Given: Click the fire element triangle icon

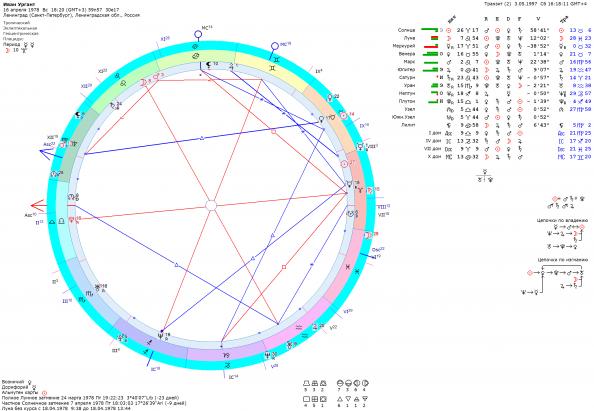Looking at the screenshot, I should [x=340, y=399].
